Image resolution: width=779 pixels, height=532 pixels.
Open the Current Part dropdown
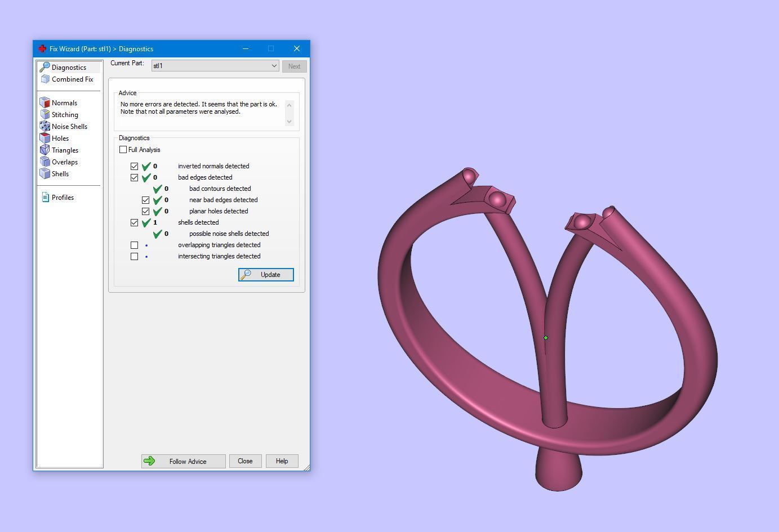pyautogui.click(x=215, y=66)
